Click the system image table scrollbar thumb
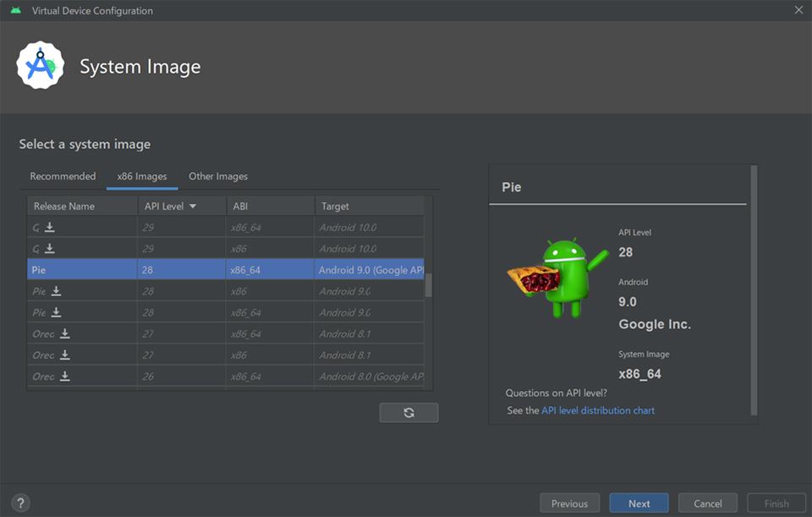 (x=428, y=285)
